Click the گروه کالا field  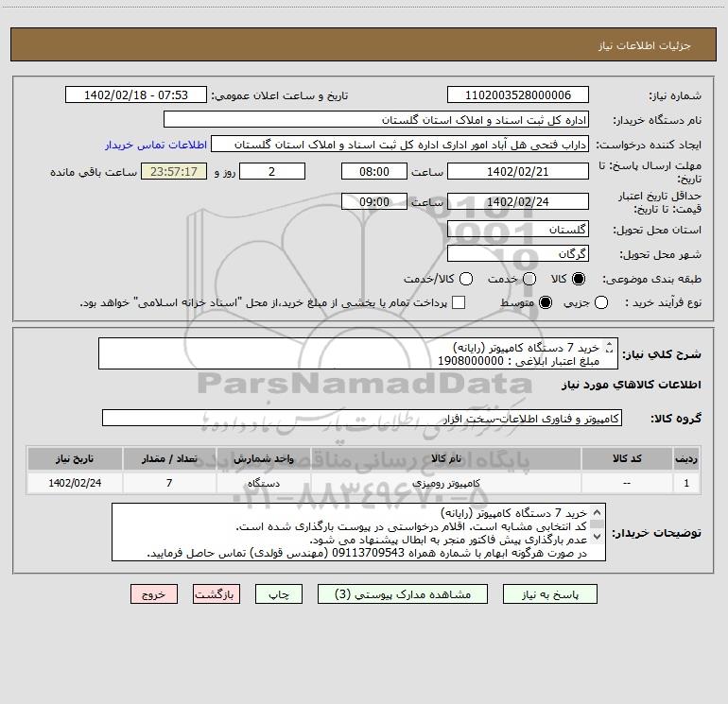coord(362,418)
